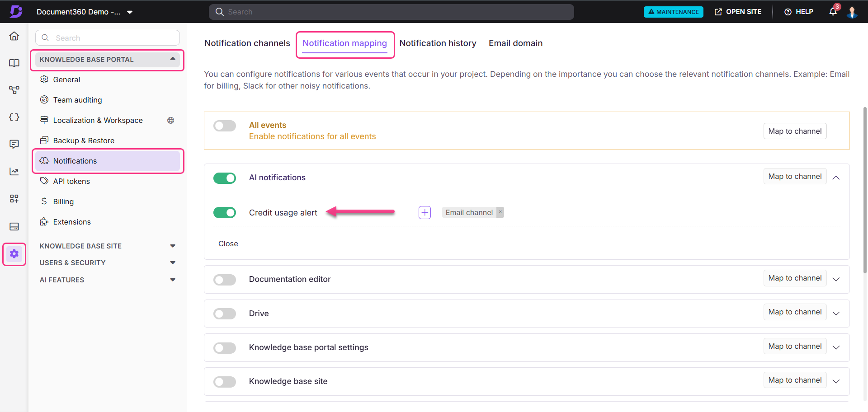Click the top global search field
Viewport: 868px width, 412px height.
click(391, 12)
